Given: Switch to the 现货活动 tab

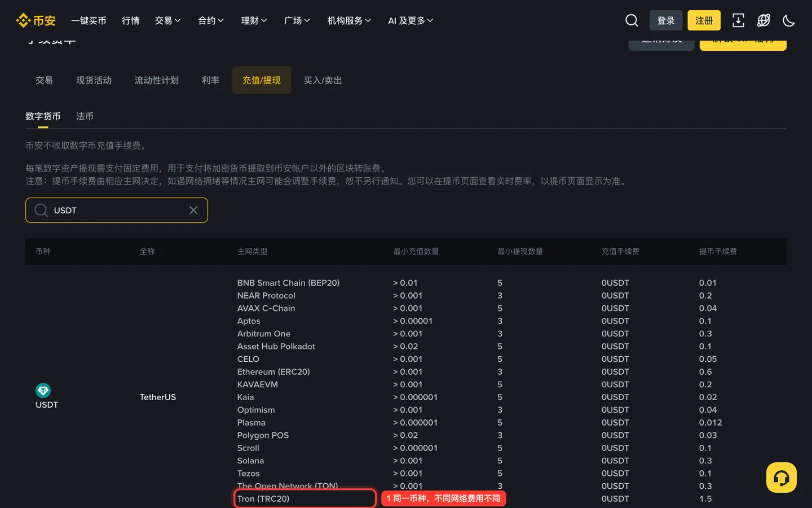Looking at the screenshot, I should point(94,80).
